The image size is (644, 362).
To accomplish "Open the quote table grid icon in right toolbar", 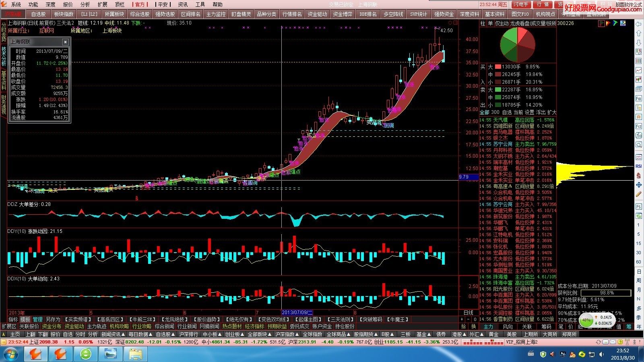I will click(x=639, y=61).
